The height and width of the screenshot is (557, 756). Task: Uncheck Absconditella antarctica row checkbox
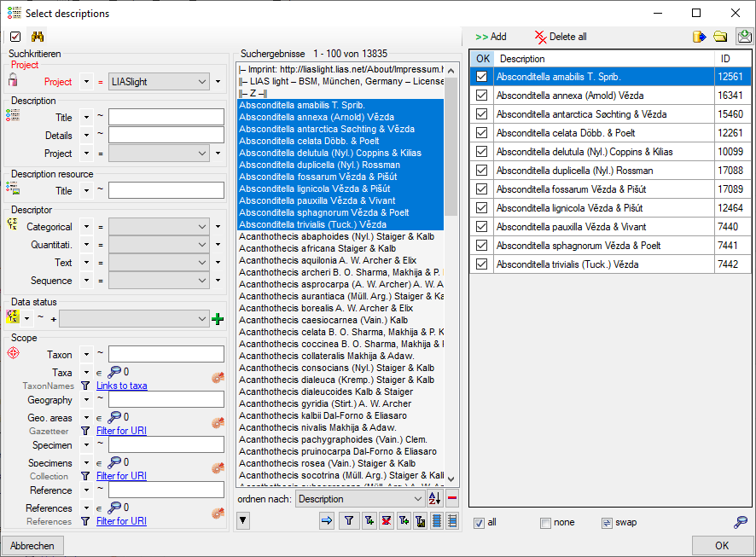(x=481, y=114)
